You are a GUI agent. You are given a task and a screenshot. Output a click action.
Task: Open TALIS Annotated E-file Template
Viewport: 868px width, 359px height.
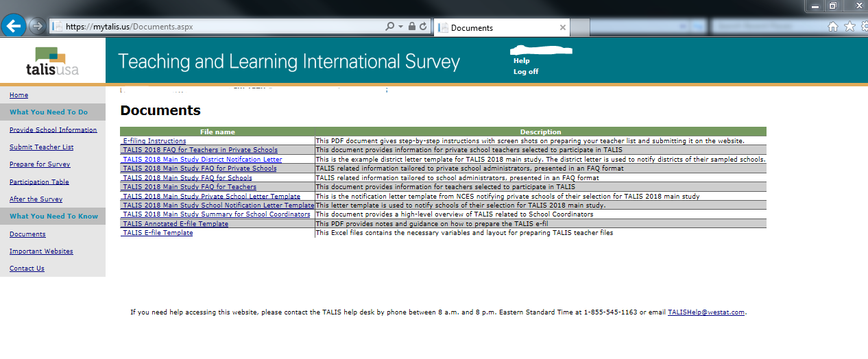pos(176,223)
